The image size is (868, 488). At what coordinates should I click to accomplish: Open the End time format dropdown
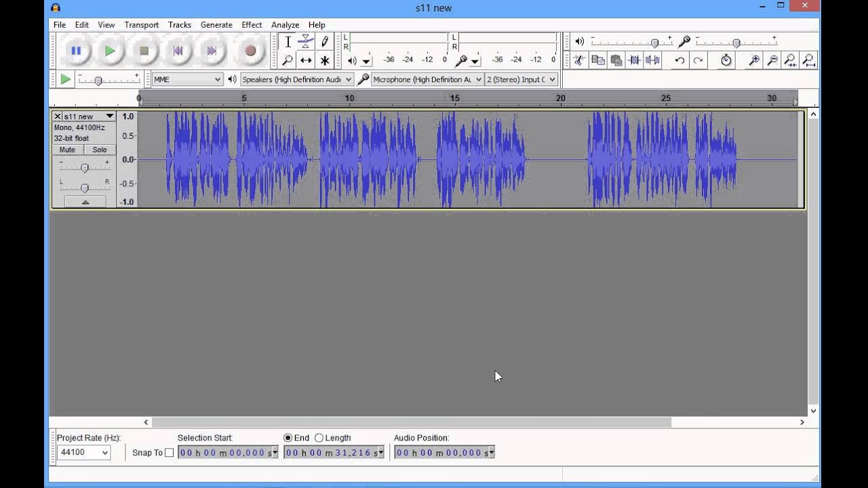pyautogui.click(x=380, y=453)
